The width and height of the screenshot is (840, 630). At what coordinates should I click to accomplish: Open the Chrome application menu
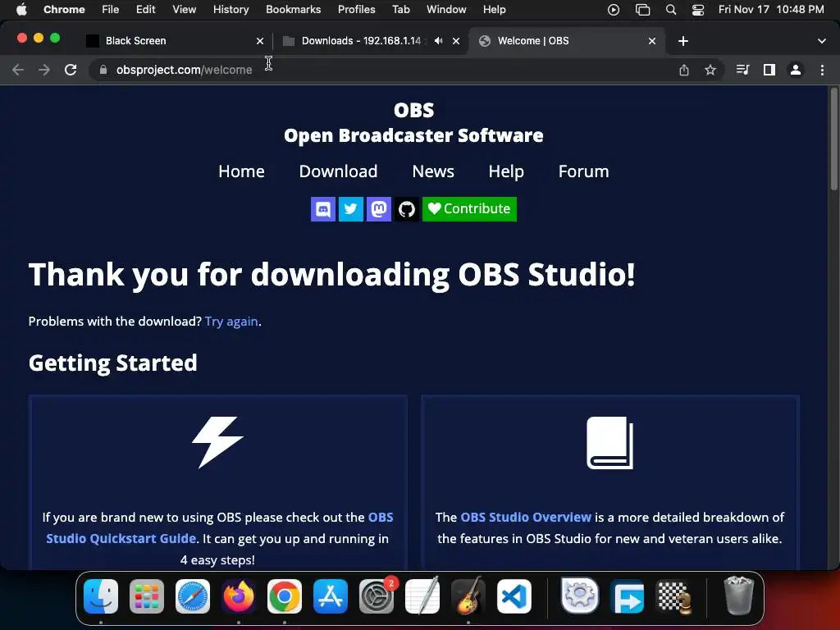click(64, 10)
